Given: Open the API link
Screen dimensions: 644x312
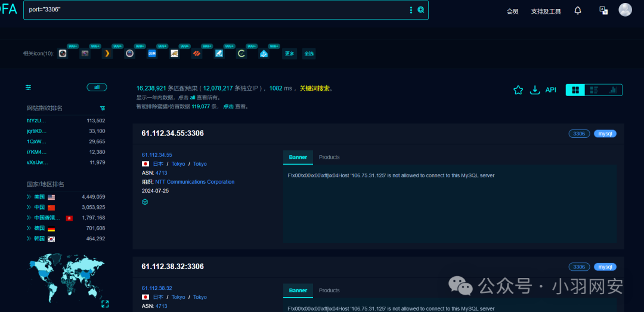Looking at the screenshot, I should click(551, 90).
